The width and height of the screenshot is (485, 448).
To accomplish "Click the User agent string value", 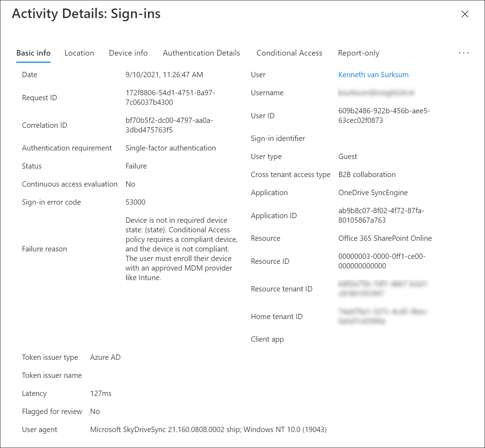I will click(208, 430).
